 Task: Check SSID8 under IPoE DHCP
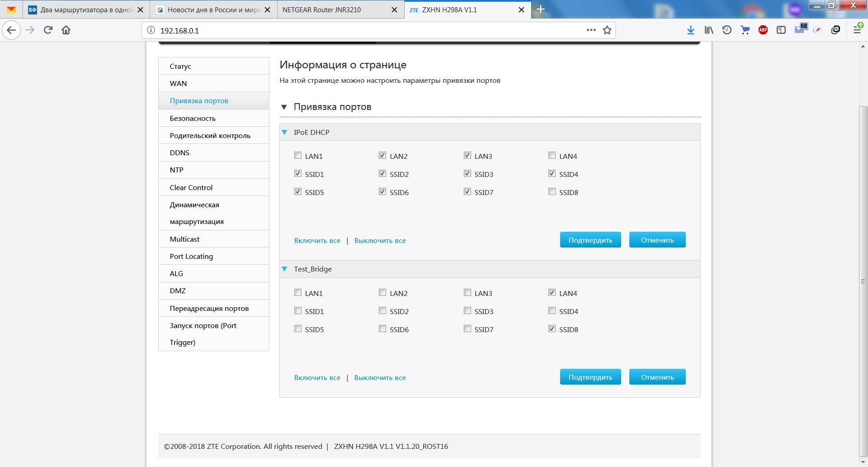click(552, 192)
